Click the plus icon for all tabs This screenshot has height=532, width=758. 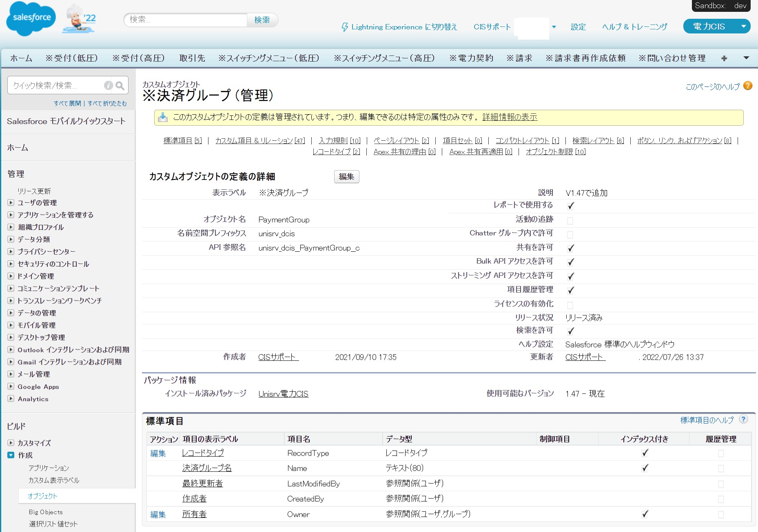coord(724,58)
